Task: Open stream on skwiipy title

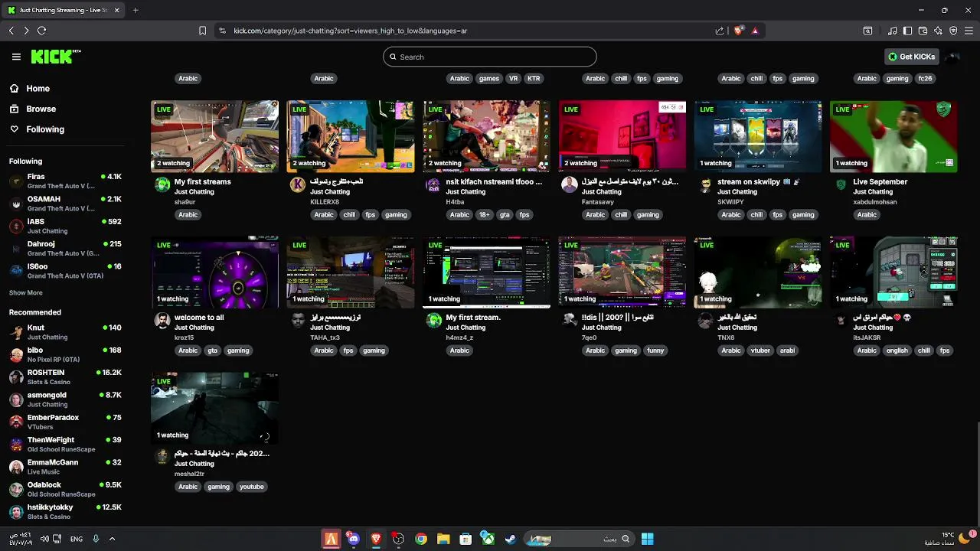Action: pos(759,182)
